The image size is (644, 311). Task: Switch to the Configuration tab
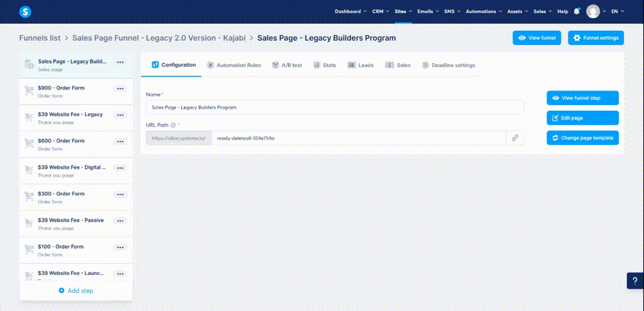pos(174,65)
